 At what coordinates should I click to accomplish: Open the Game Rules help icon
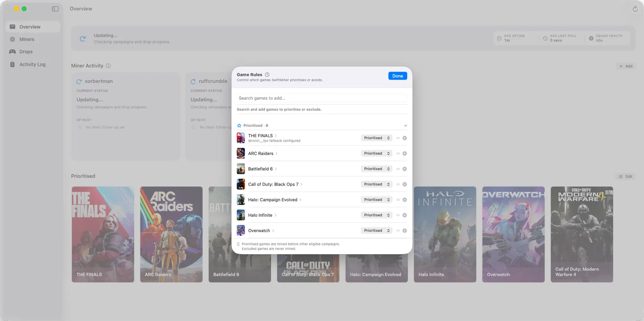pos(267,74)
